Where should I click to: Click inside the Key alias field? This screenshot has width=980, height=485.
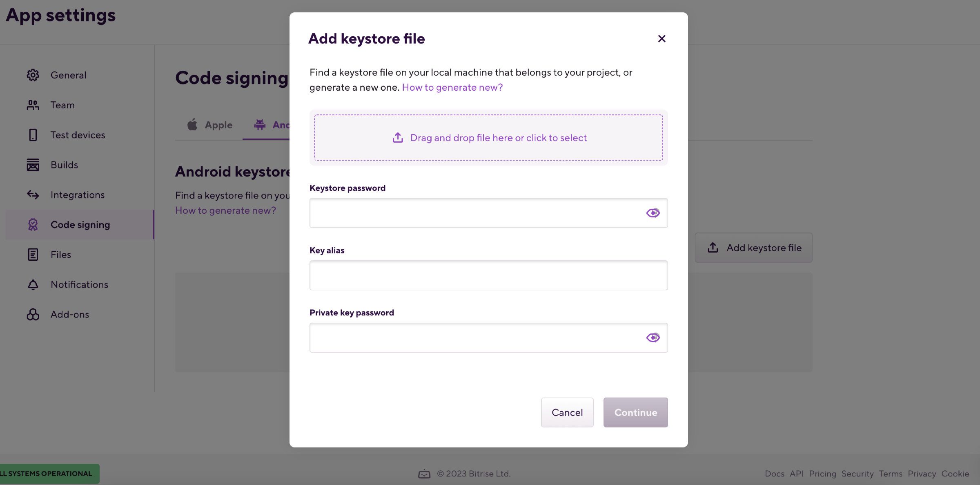[x=488, y=275]
